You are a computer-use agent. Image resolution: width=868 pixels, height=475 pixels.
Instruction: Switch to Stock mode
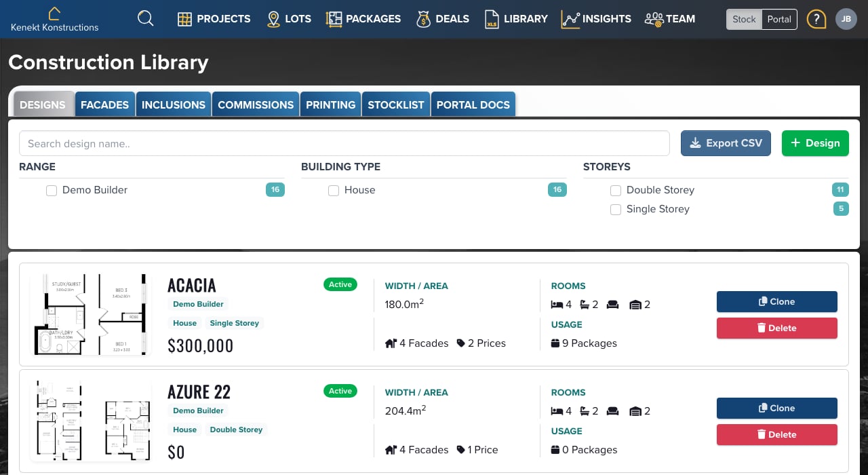point(744,19)
